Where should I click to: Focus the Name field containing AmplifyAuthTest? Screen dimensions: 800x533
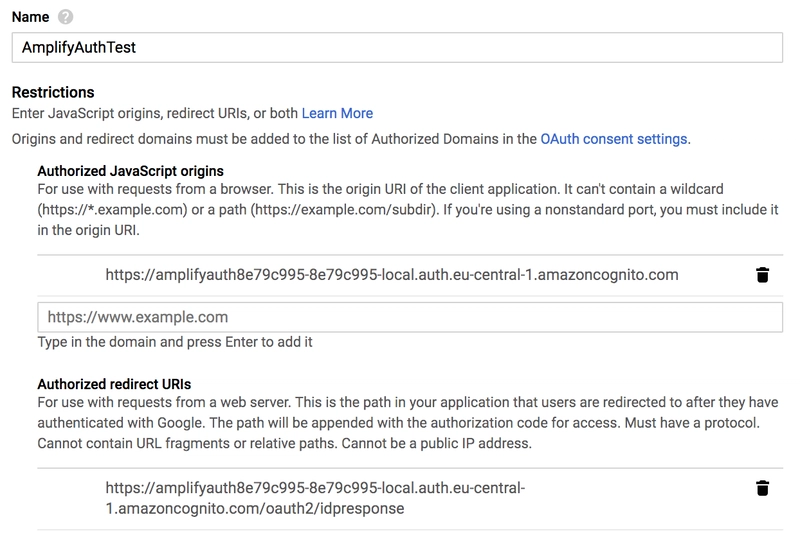click(x=397, y=47)
